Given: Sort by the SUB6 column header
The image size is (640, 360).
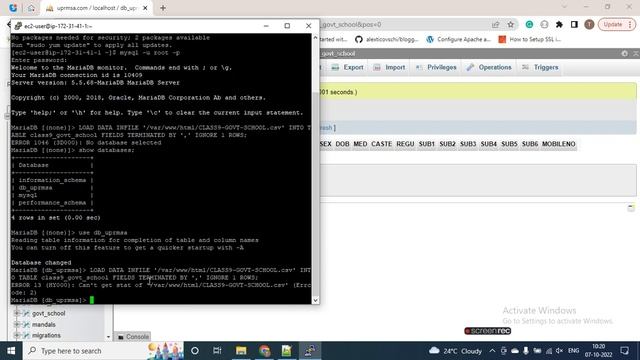Looking at the screenshot, I should (x=530, y=144).
